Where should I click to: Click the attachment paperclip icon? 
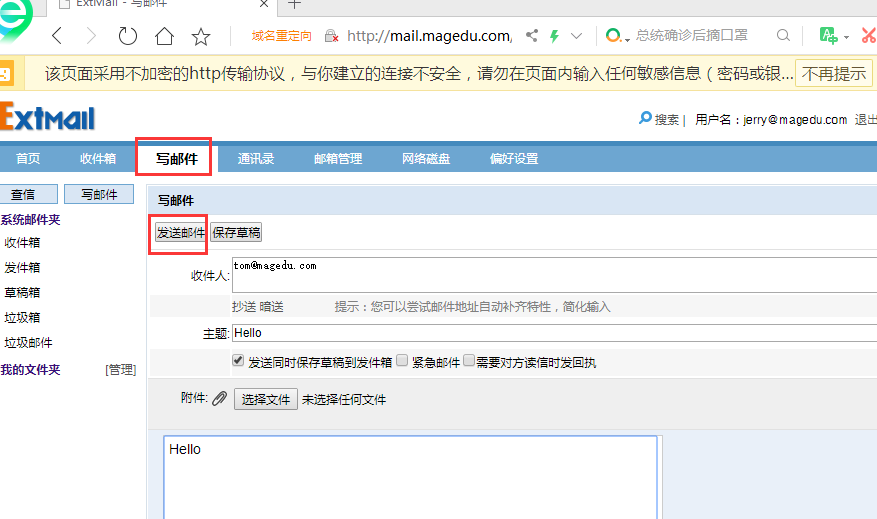click(219, 398)
